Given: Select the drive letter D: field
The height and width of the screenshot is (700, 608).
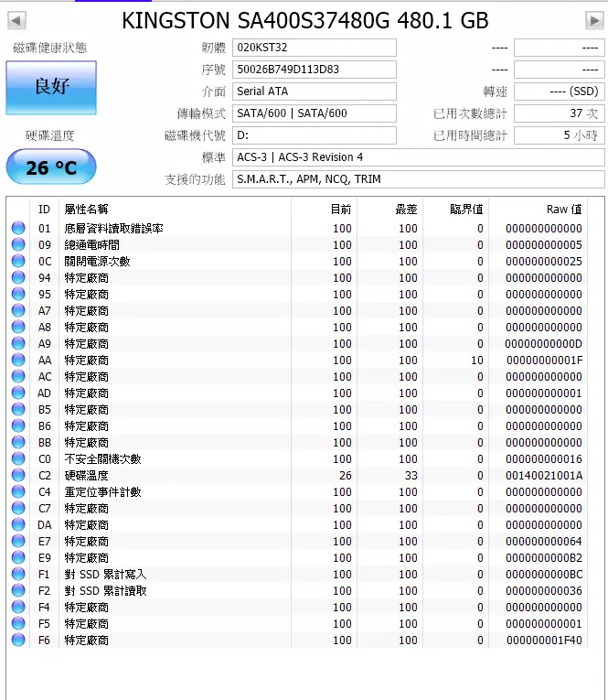Looking at the screenshot, I should [x=314, y=135].
